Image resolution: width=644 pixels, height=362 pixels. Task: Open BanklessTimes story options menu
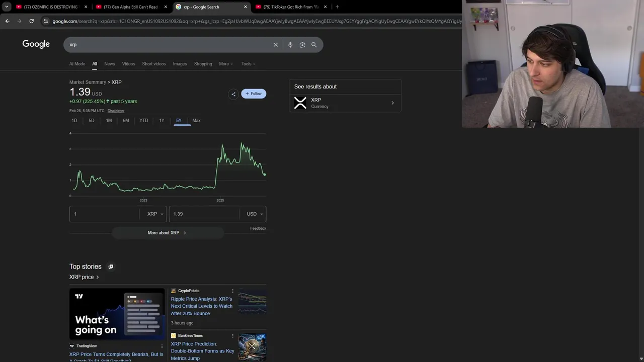pos(232,336)
